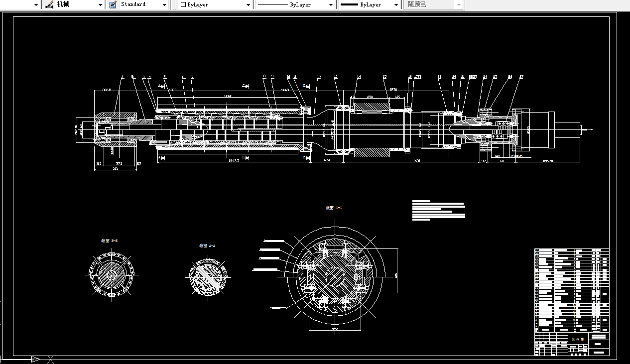This screenshot has width=630, height=364.
Task: Click part balloon number 26
Action: 510,77
